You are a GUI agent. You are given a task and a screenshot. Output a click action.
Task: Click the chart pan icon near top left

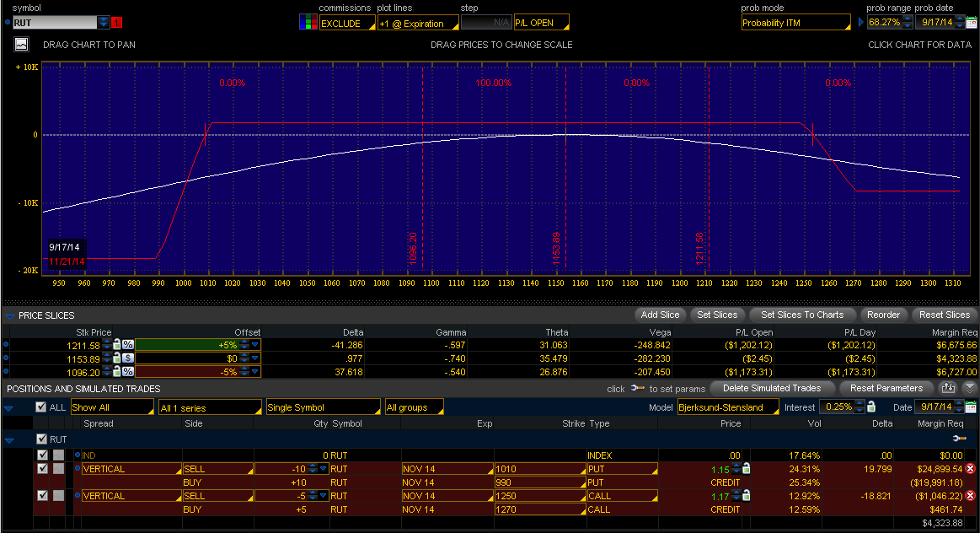[x=20, y=44]
